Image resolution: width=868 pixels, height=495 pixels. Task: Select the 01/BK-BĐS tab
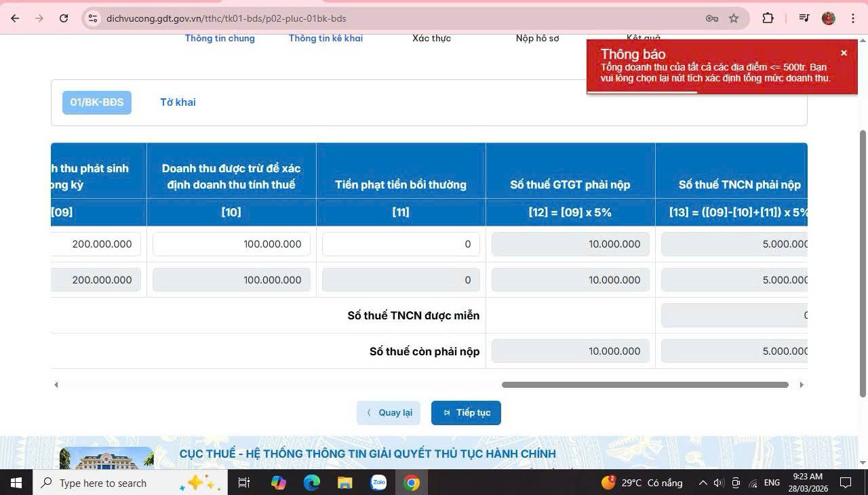coord(97,102)
